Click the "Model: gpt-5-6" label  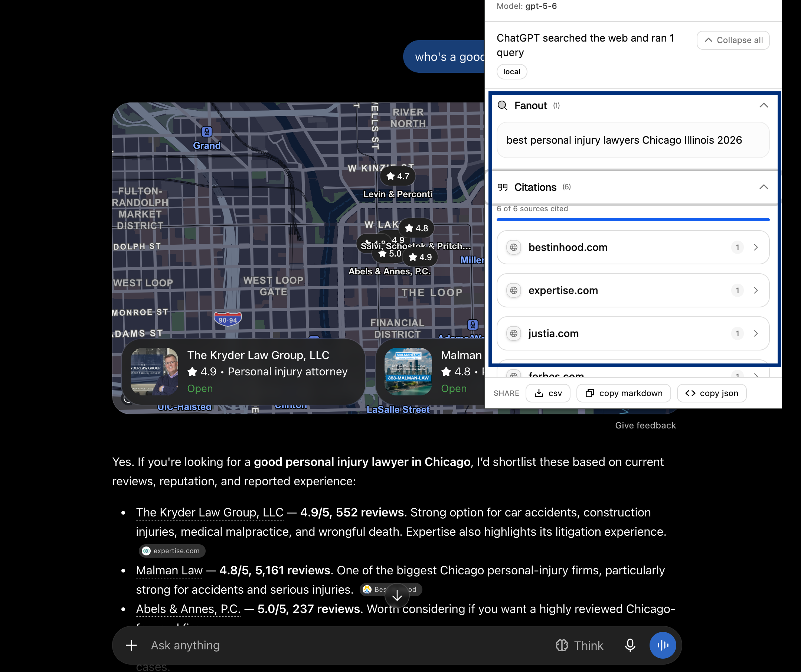[x=527, y=6]
